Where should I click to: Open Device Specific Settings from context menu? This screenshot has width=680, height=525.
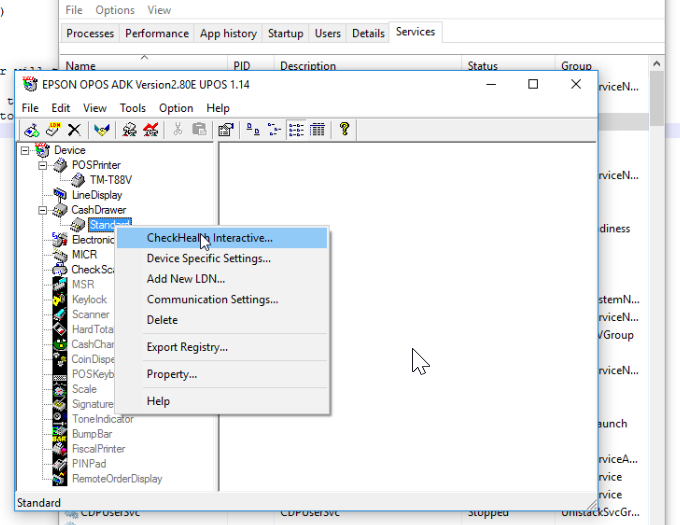222,258
